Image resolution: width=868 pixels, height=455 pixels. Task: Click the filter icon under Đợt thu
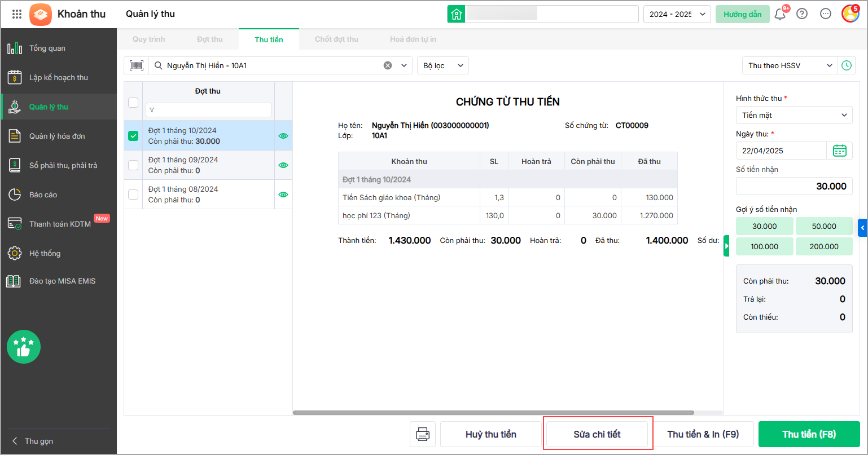point(152,110)
